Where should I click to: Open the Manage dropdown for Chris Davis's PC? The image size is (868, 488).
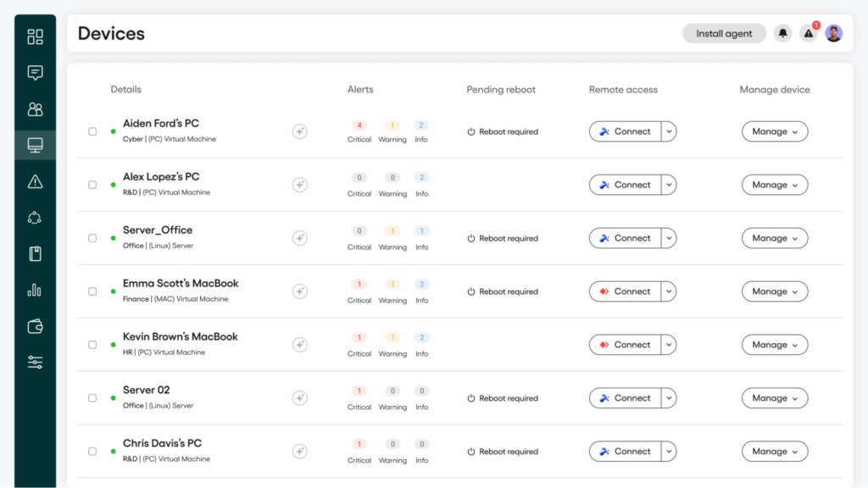pyautogui.click(x=775, y=452)
